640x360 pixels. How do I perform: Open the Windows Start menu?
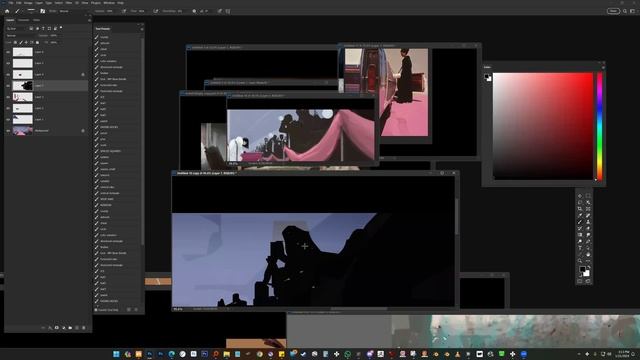tap(116, 354)
